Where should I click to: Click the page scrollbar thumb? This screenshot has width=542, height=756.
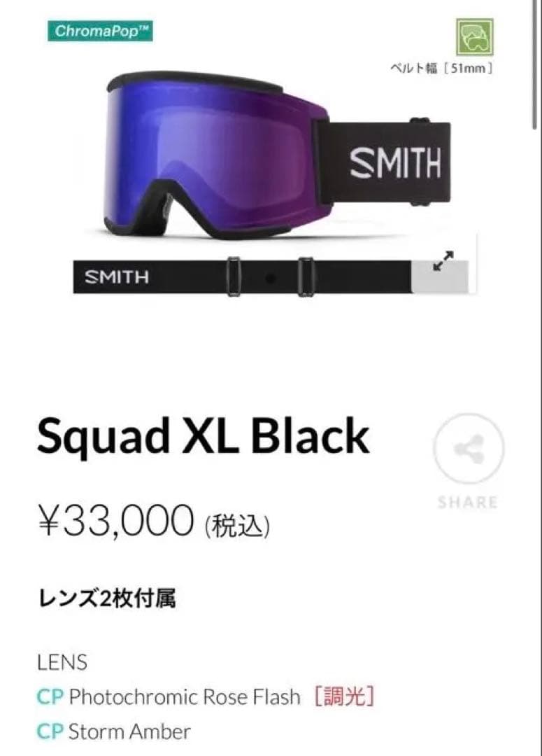(x=534, y=64)
